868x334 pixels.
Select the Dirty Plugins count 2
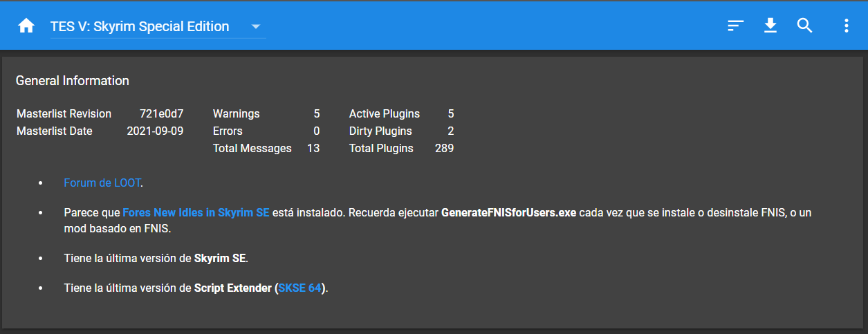pyautogui.click(x=451, y=131)
